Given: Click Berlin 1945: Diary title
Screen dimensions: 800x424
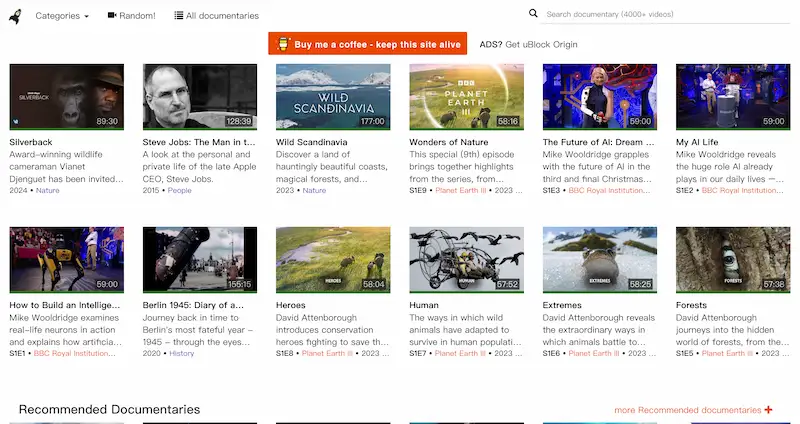Looking at the screenshot, I should (x=193, y=305).
